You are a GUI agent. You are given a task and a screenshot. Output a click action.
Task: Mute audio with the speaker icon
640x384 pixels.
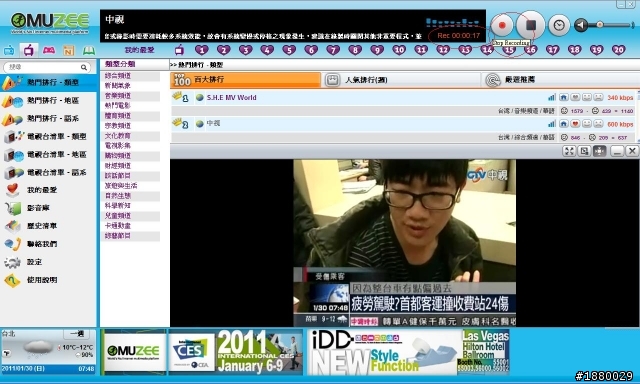tap(581, 25)
